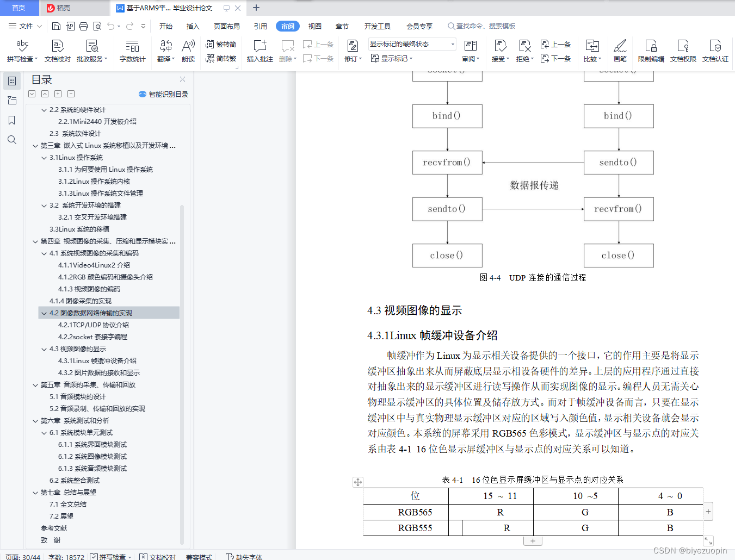Collapse 第七章 总结与展望 node
Image resolution: width=735 pixels, height=560 pixels.
[x=35, y=493]
